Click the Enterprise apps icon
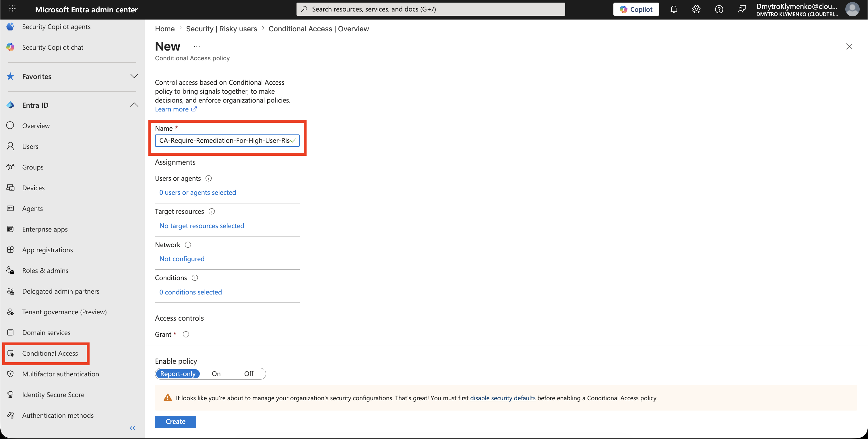The image size is (868, 439). (x=10, y=229)
